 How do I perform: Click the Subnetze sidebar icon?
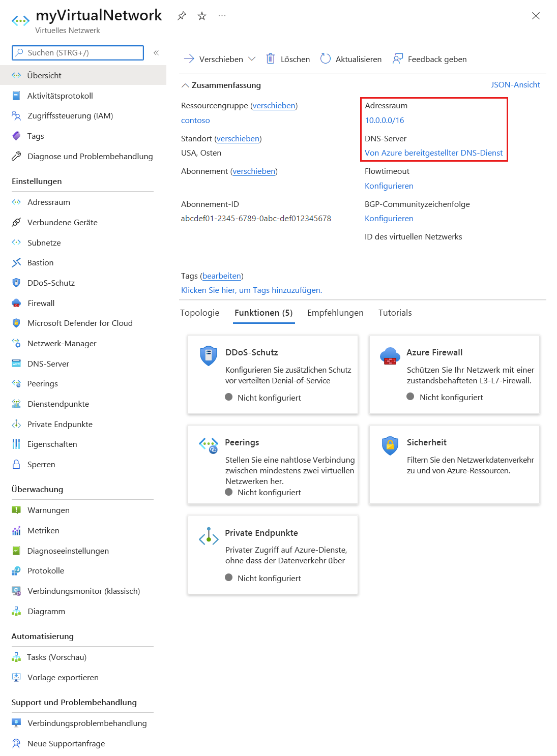point(16,243)
